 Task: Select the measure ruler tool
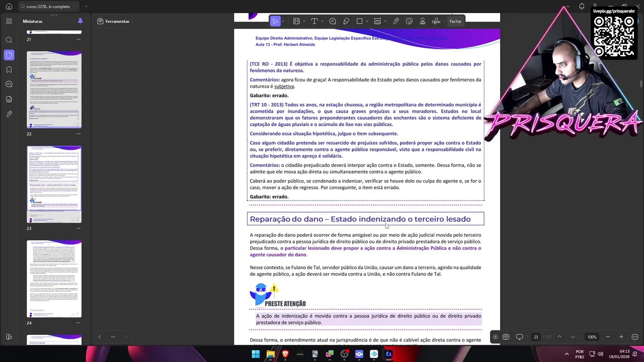pyautogui.click(x=377, y=21)
